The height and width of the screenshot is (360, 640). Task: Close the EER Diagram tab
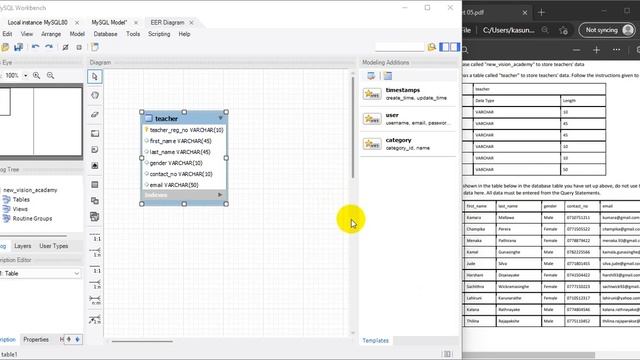191,22
